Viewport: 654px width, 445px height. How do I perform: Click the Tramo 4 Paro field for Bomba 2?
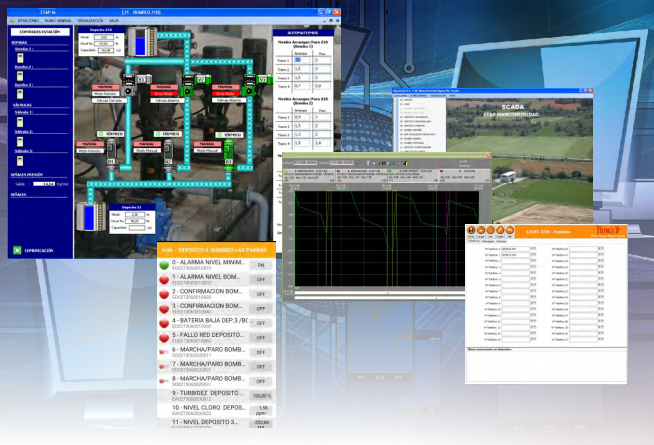pyautogui.click(x=323, y=143)
